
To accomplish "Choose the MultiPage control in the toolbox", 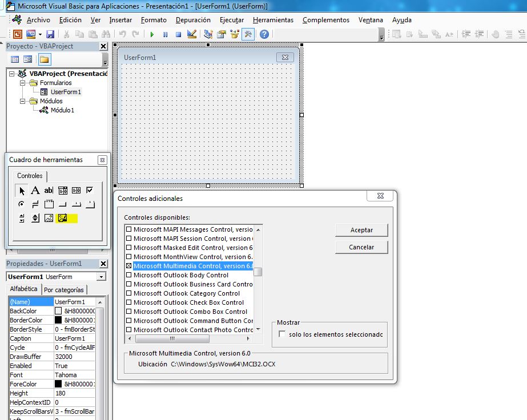I will pos(90,204).
